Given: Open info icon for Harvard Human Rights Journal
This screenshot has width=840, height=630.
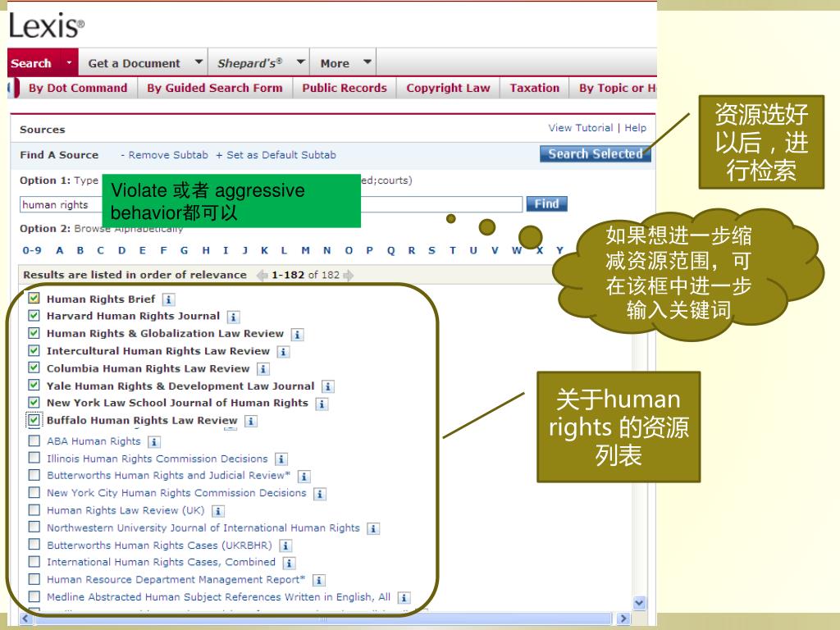Looking at the screenshot, I should coord(233,317).
